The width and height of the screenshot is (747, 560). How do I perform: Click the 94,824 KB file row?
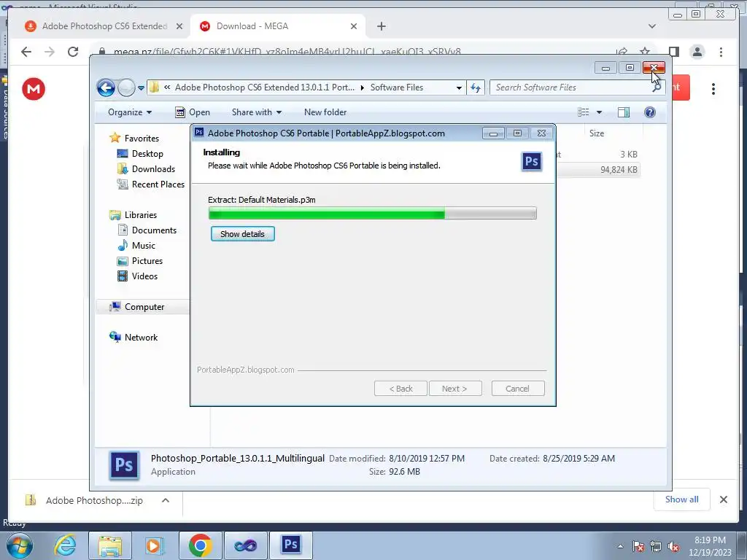[x=598, y=170]
